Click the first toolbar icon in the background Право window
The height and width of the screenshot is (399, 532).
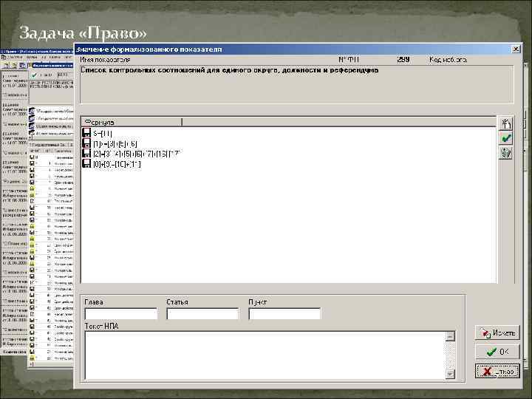click(x=6, y=65)
